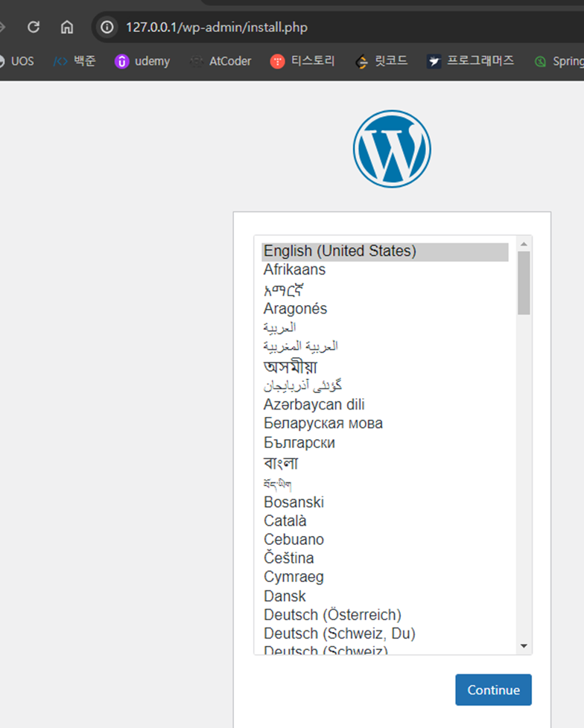Open the udemy bookmark
Screen dimensions: 584x728
[x=142, y=61]
